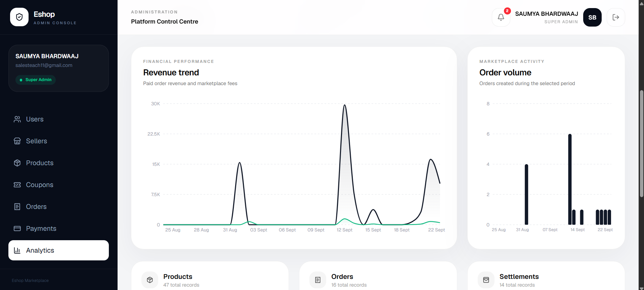The height and width of the screenshot is (290, 644).
Task: Click the Products box icon in sidebar
Action: 17,163
